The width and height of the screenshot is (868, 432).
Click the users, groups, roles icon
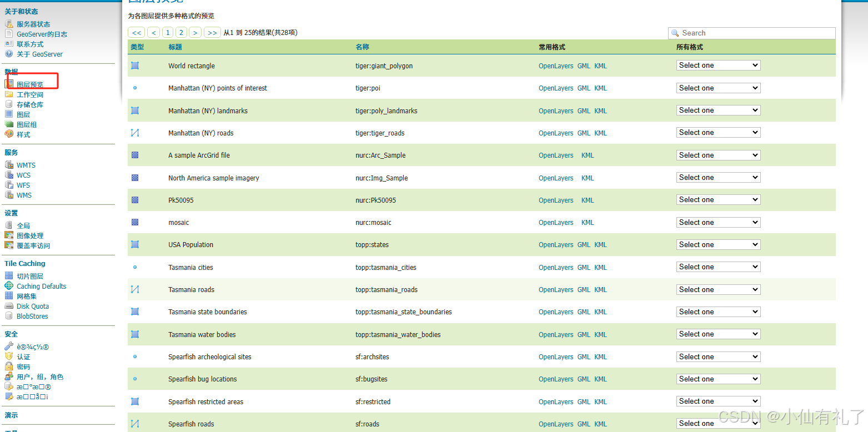point(9,376)
